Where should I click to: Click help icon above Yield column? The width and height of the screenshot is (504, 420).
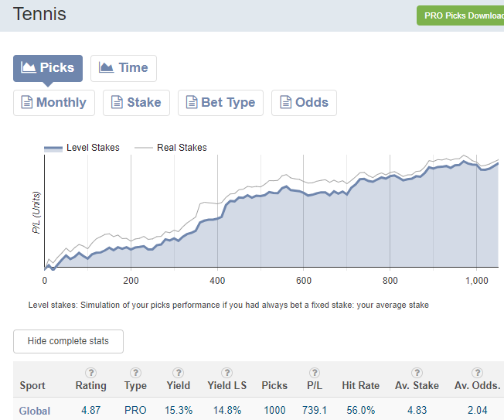click(x=179, y=373)
